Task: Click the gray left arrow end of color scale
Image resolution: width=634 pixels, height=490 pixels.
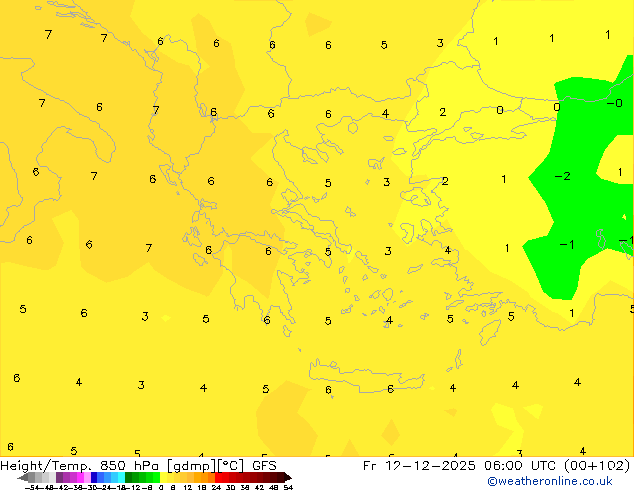Action: click(23, 478)
